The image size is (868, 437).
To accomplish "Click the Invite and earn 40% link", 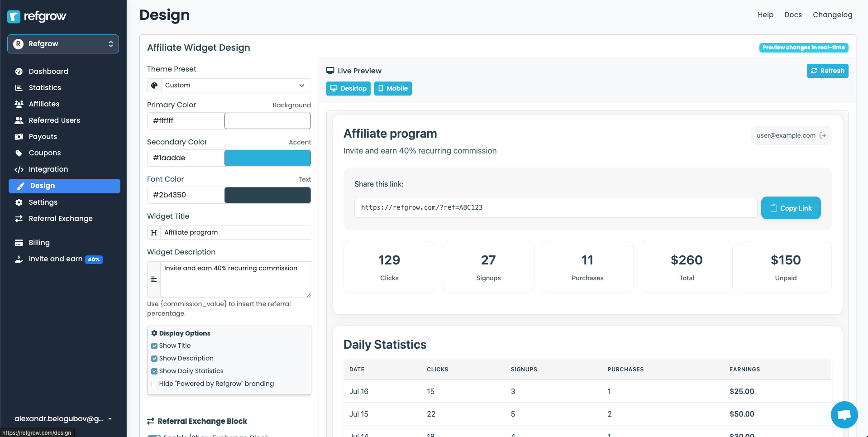I will (59, 259).
